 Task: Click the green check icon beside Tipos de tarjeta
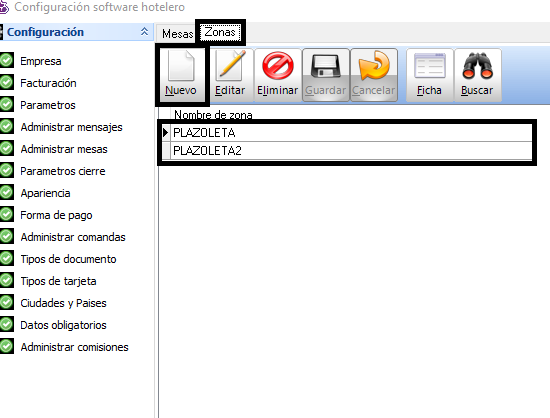pos(6,280)
